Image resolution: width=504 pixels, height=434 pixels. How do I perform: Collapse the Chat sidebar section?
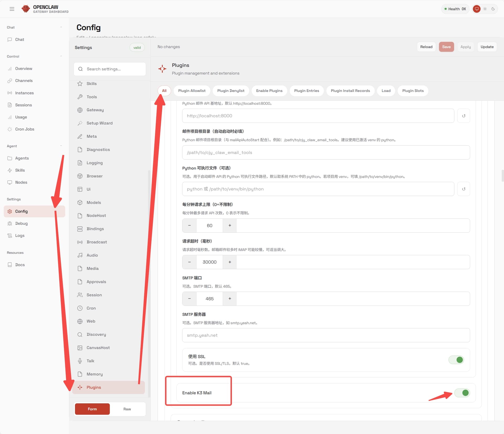pyautogui.click(x=61, y=27)
